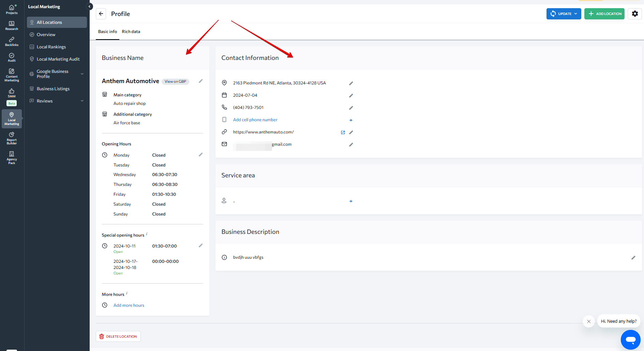Click the View on GBP badge
The height and width of the screenshot is (351, 644).
point(175,81)
